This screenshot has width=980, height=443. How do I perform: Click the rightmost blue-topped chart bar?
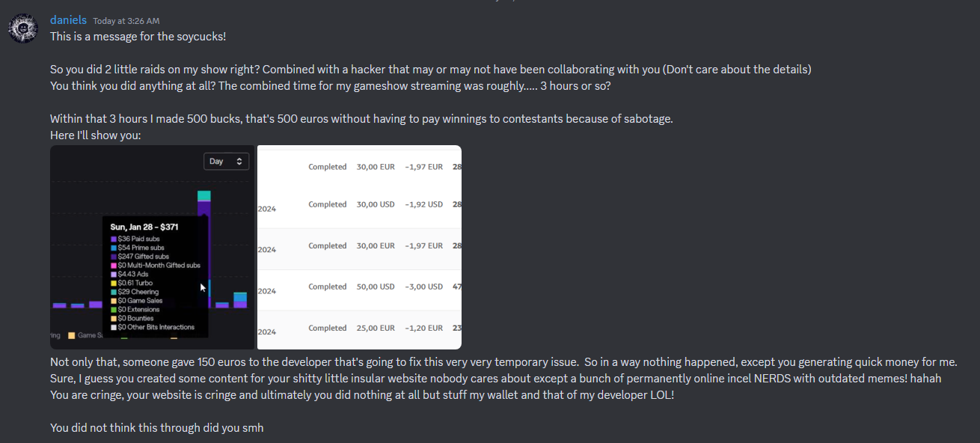click(x=240, y=299)
